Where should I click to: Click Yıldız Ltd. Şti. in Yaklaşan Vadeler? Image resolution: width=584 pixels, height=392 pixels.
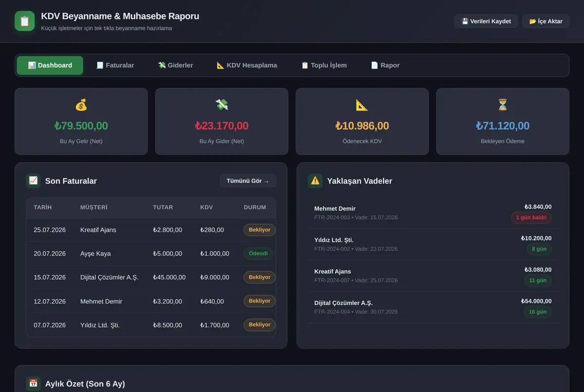tap(334, 240)
